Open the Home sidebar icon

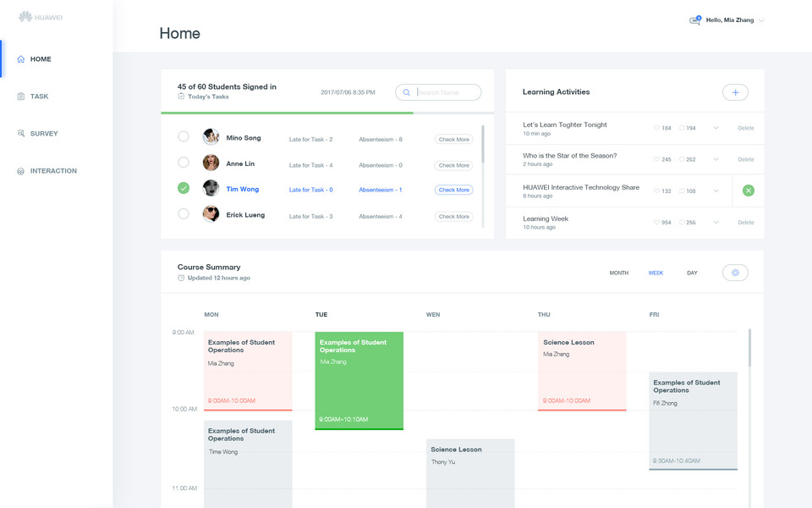click(x=20, y=59)
